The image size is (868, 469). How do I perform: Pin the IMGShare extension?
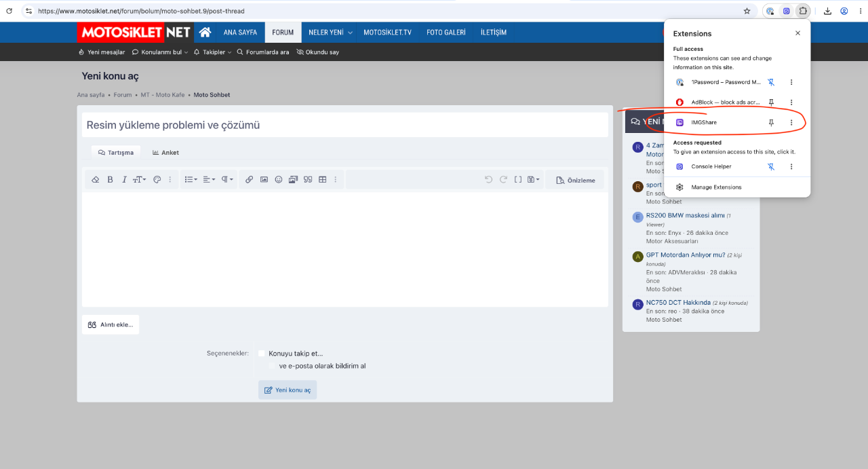(x=771, y=123)
